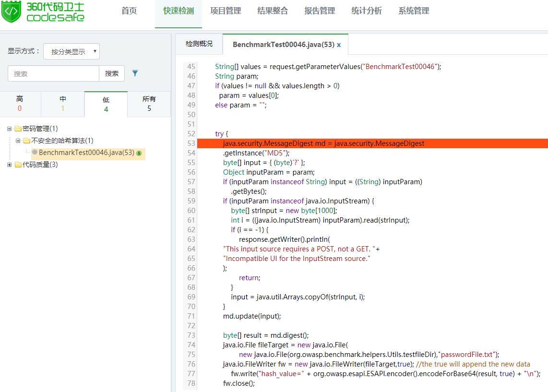548x392 pixels.
Task: Click the blue filter funnel icon
Action: point(135,73)
